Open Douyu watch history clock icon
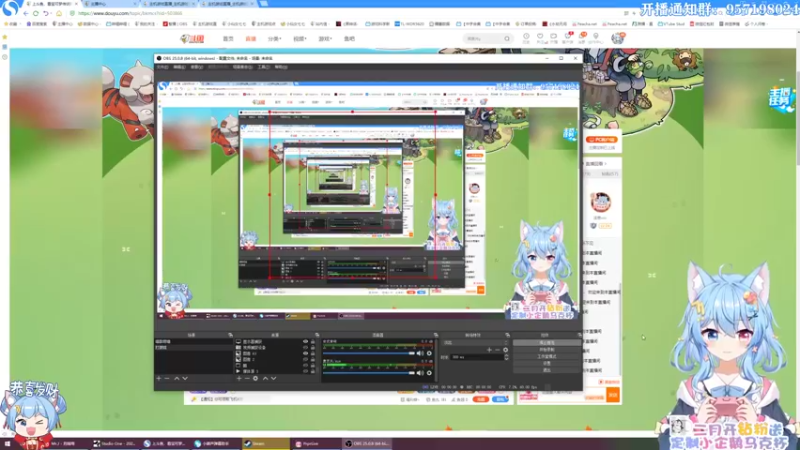This screenshot has height=450, width=800. (526, 38)
